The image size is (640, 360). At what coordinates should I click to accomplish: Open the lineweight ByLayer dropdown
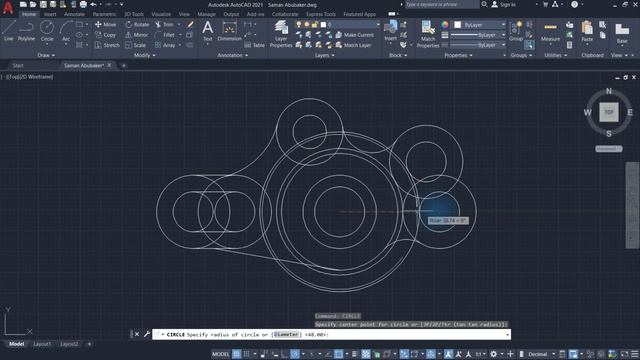pos(478,35)
